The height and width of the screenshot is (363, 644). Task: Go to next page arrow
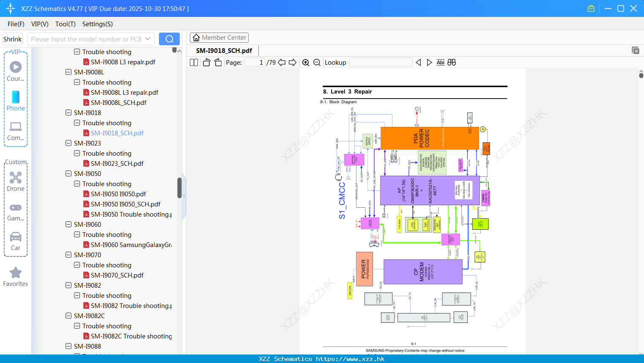[x=293, y=63]
